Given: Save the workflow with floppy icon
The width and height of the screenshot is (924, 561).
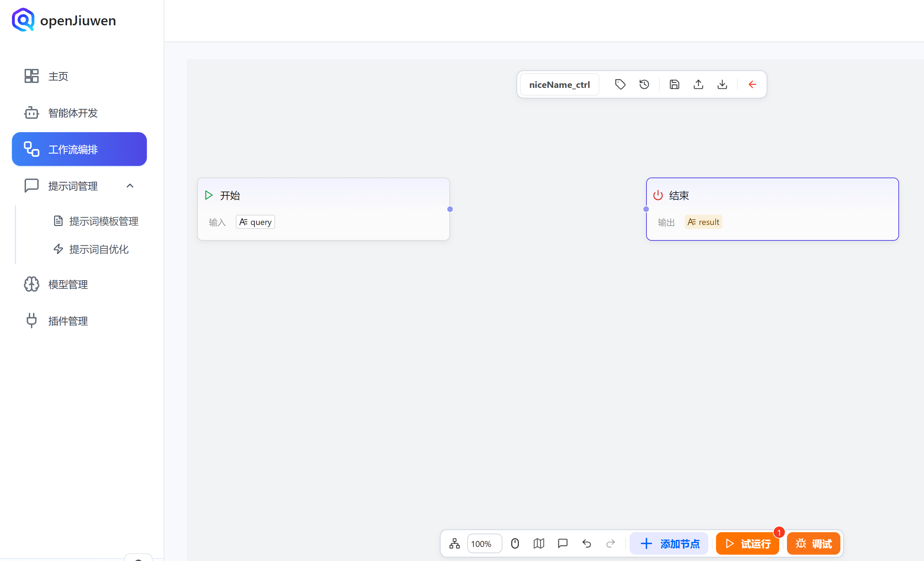Looking at the screenshot, I should click(674, 84).
